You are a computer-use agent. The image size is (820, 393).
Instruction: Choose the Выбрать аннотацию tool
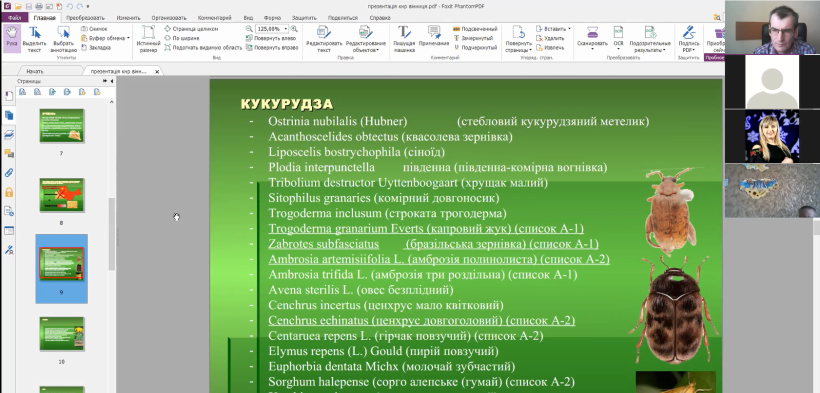[63, 38]
